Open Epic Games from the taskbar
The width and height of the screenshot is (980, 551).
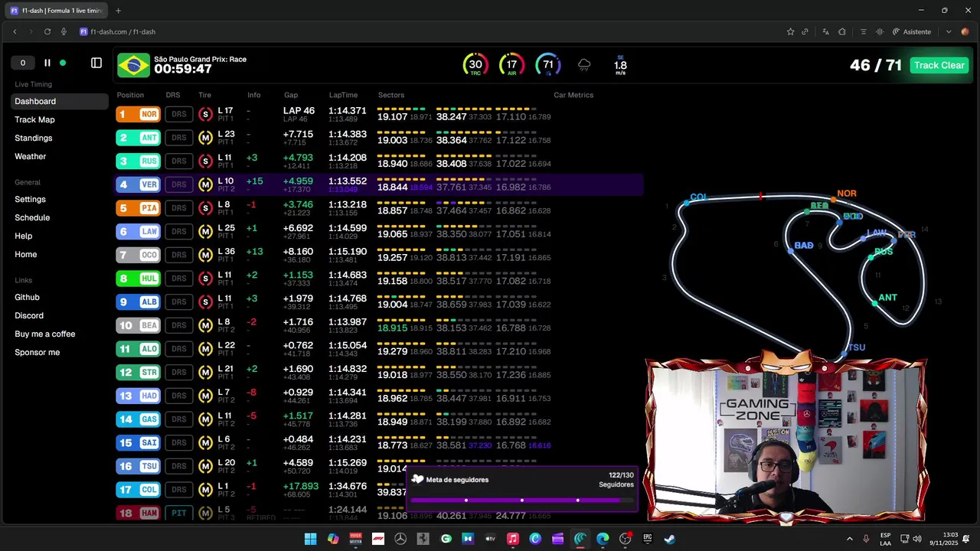click(x=647, y=539)
